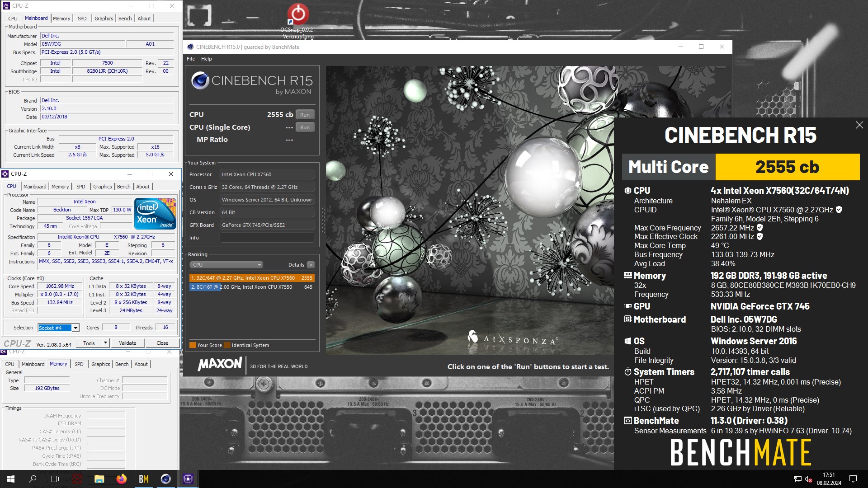
Task: Click the Validate button in CPU-Z
Action: [127, 343]
